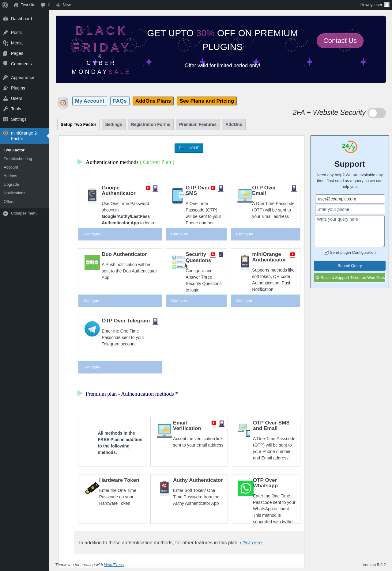392x571 pixels.
Task: Click the miniOrange Authenticator phone icon
Action: click(245, 262)
